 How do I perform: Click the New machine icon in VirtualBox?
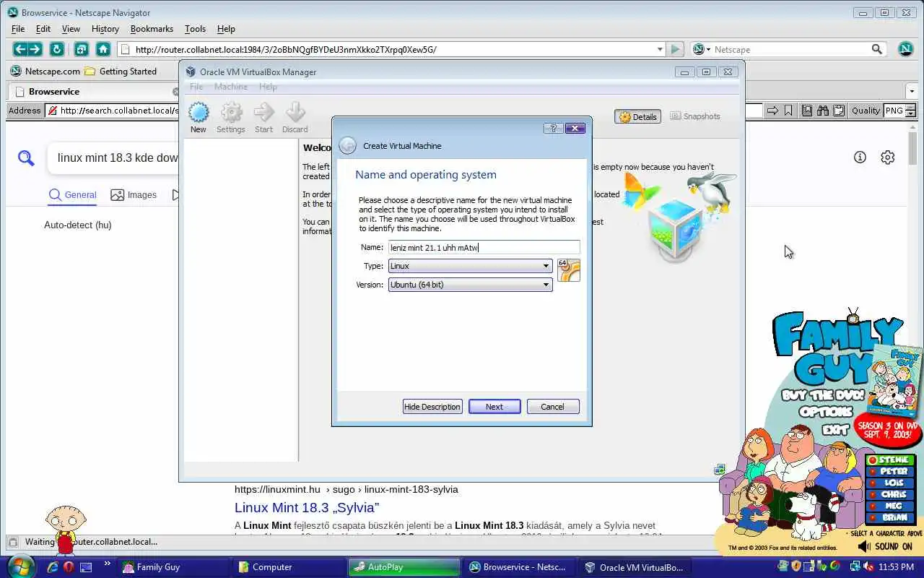click(199, 113)
